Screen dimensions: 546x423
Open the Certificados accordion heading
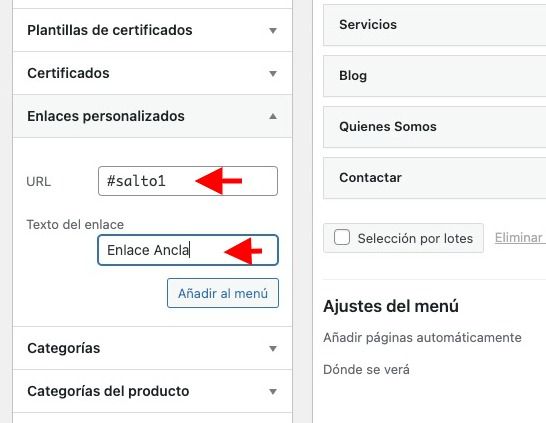pyautogui.click(x=68, y=73)
